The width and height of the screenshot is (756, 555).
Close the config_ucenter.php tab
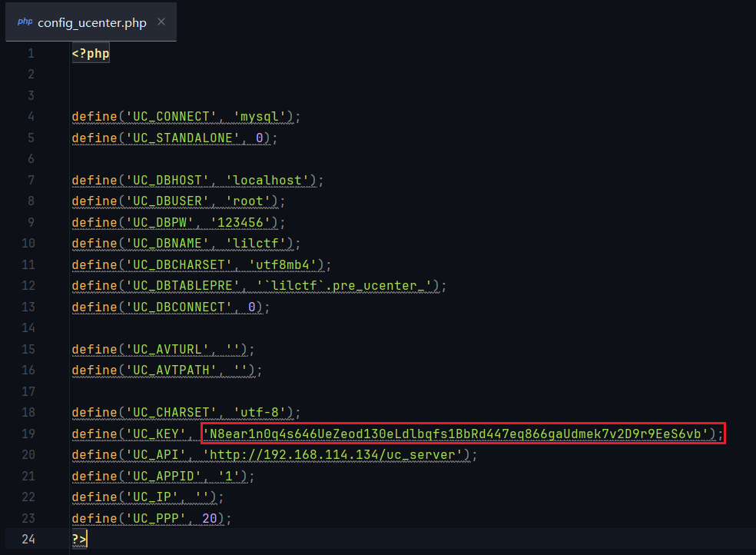point(161,22)
